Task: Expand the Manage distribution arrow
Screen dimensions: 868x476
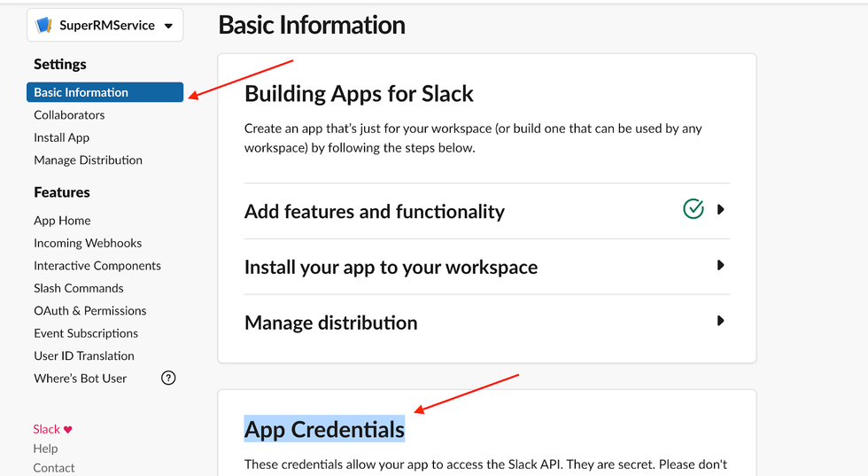Action: pos(721,321)
